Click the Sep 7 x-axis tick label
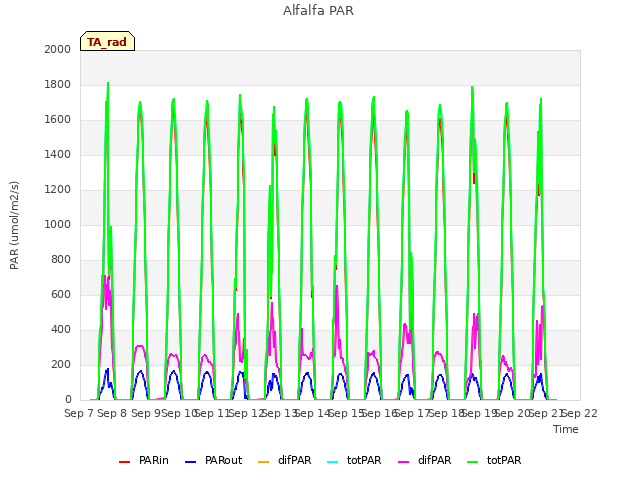Image resolution: width=640 pixels, height=480 pixels. click(79, 413)
